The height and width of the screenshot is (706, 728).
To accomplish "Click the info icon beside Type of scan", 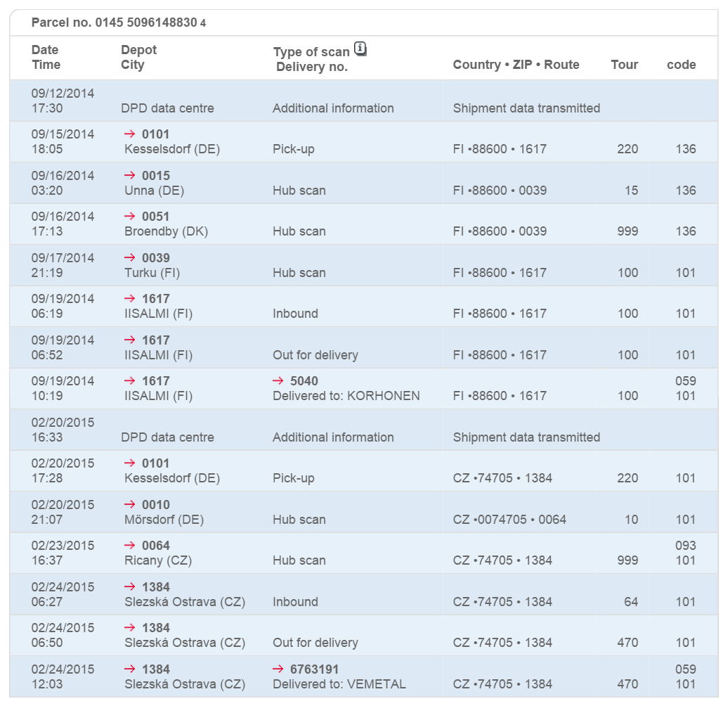I will (x=360, y=49).
